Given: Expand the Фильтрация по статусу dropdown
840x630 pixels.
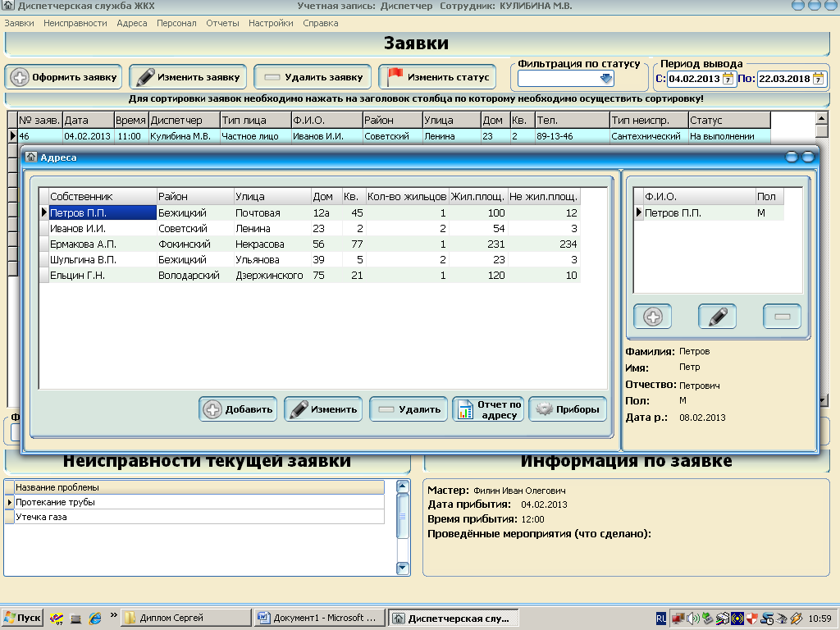Looking at the screenshot, I should point(606,79).
